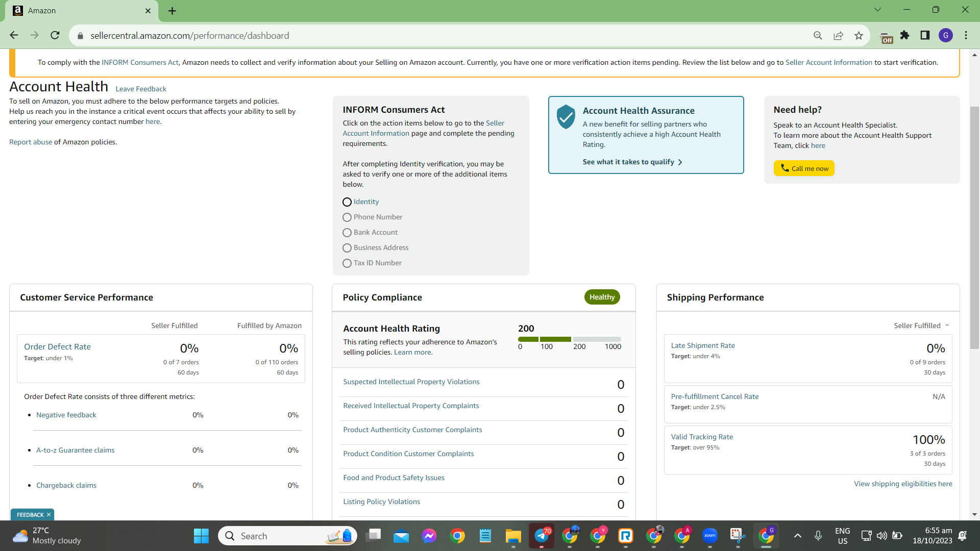This screenshot has width=980, height=551.
Task: Open Messenger from the taskbar
Action: pos(429,536)
